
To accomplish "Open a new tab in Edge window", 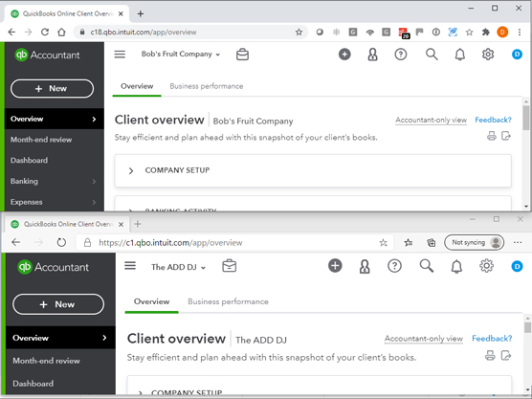I will coord(138,224).
